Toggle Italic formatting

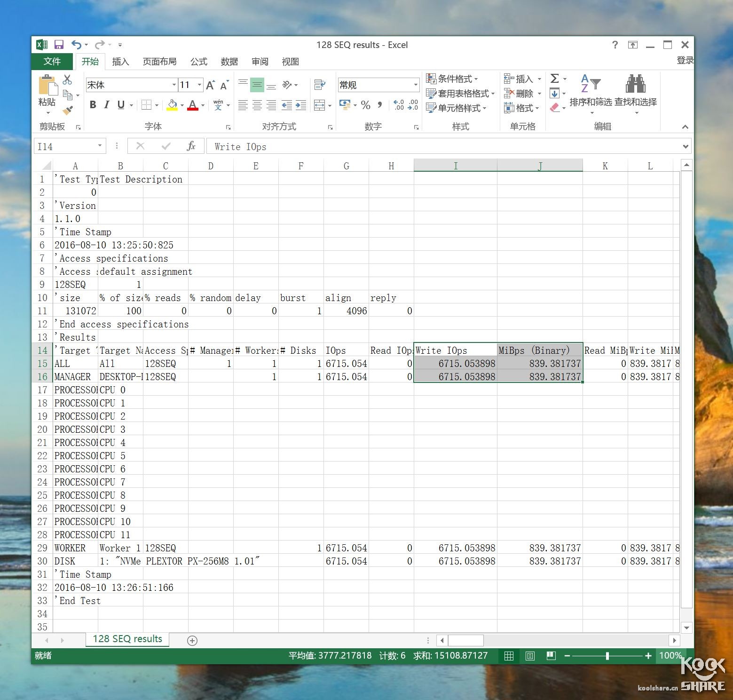pos(107,105)
